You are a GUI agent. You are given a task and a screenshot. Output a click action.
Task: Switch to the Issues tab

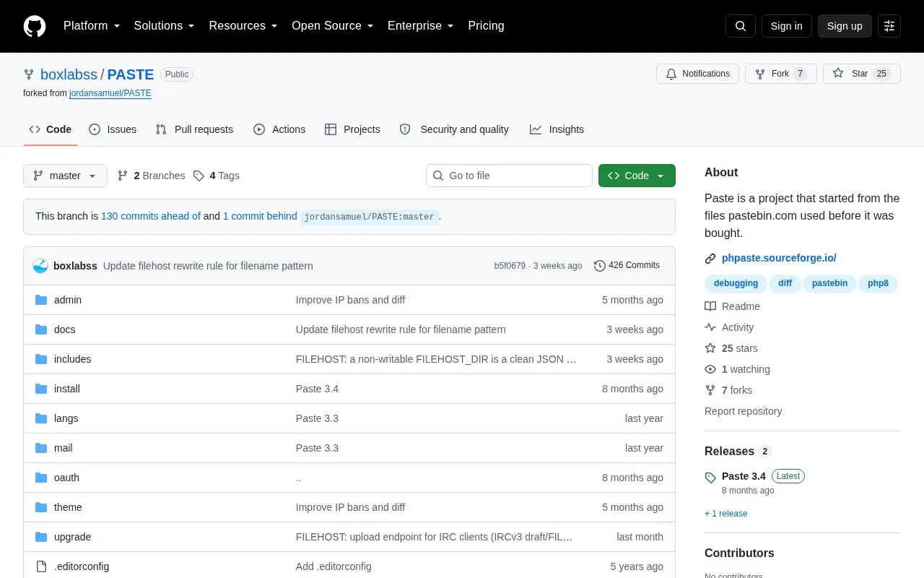[x=113, y=129]
